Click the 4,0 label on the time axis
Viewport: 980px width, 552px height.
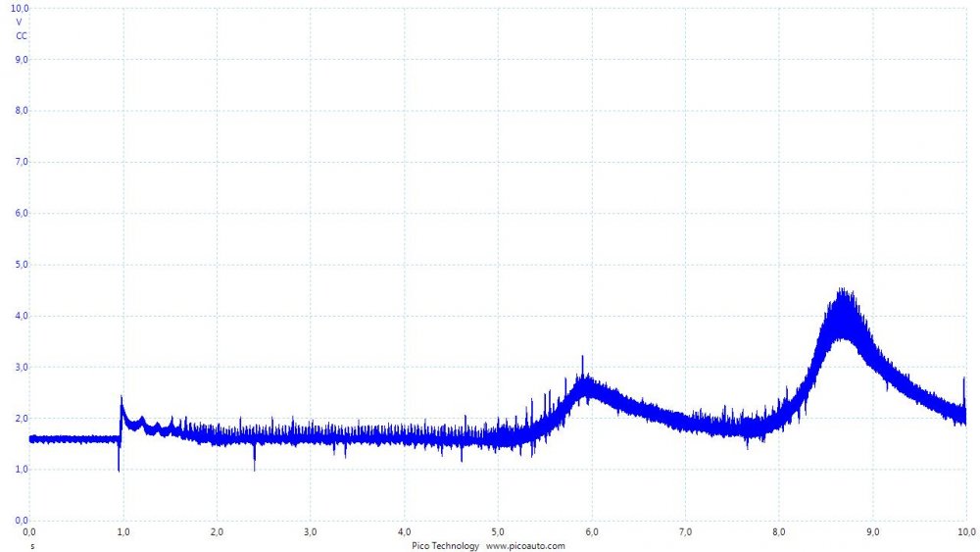pos(404,532)
